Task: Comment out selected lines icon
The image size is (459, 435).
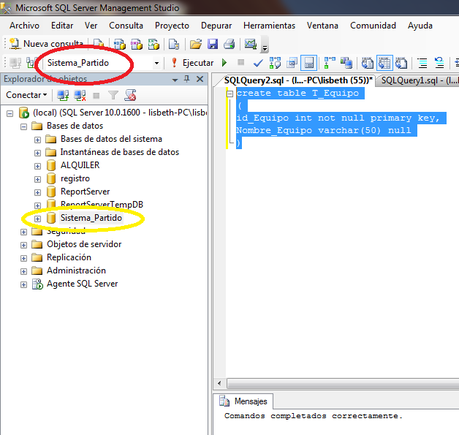Action: point(422,63)
